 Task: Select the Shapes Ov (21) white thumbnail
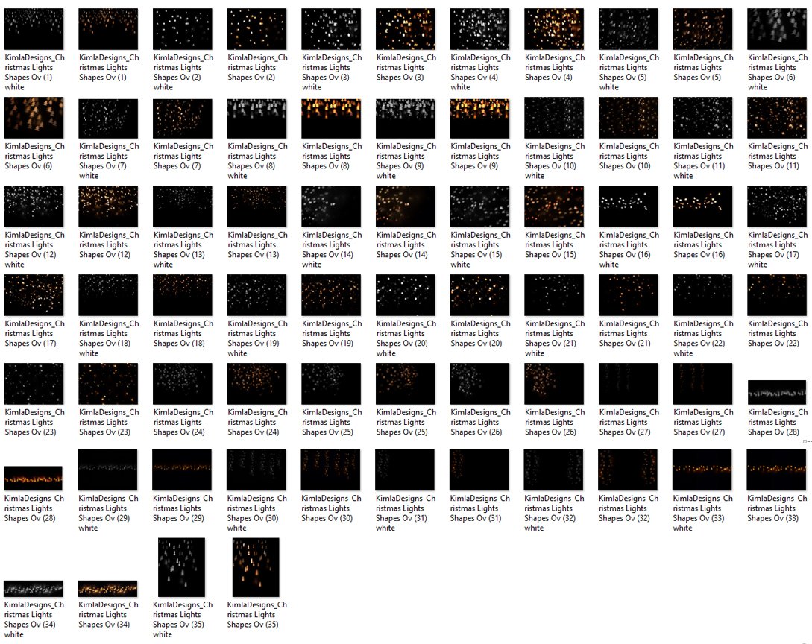[554, 295]
